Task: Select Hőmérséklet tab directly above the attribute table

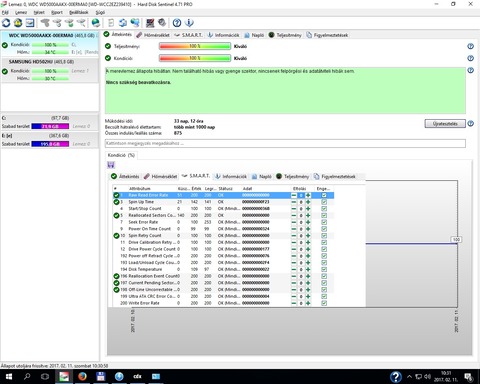Action: coord(161,176)
